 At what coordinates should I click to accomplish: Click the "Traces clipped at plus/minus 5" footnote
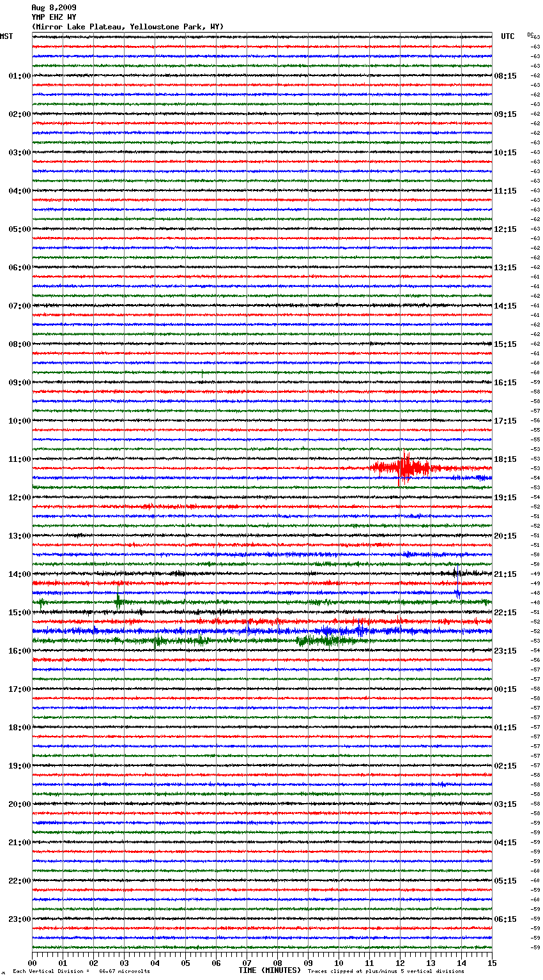pos(386,971)
